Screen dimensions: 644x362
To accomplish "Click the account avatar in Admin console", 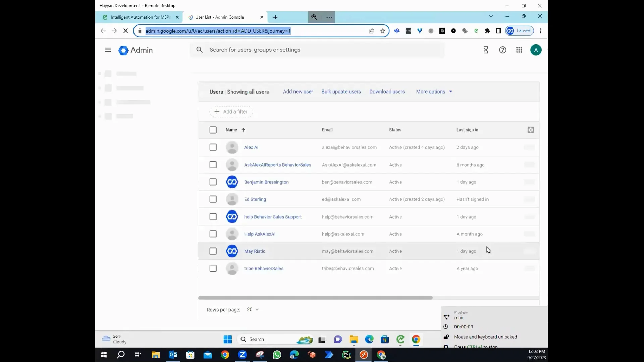I will [x=536, y=50].
